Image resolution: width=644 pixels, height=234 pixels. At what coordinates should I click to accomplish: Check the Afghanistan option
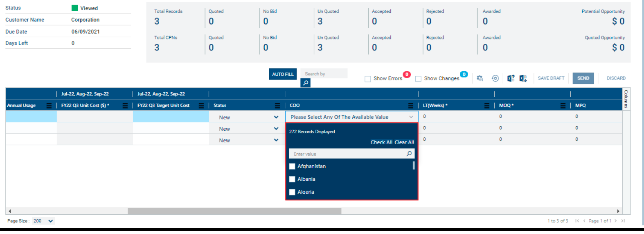pos(292,166)
